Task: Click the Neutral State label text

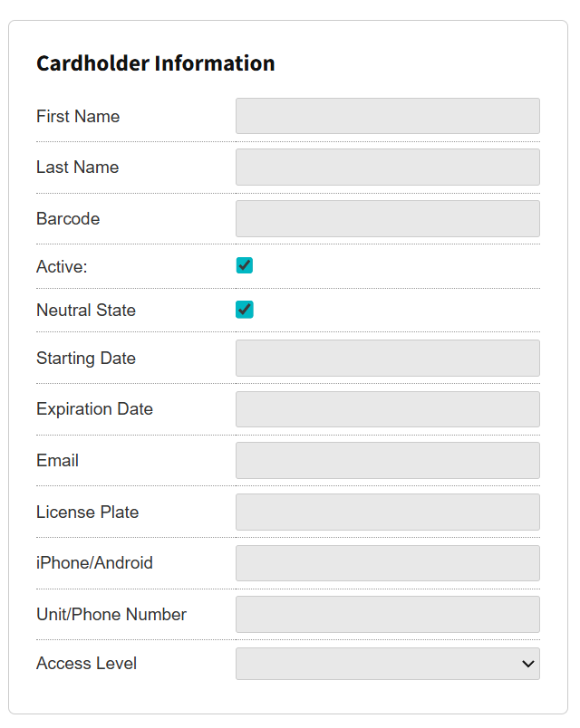Action: coord(86,311)
